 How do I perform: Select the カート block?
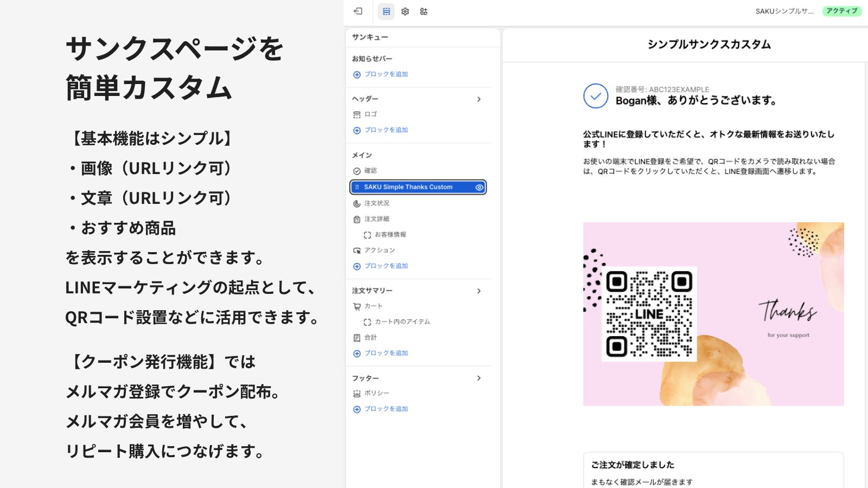373,306
